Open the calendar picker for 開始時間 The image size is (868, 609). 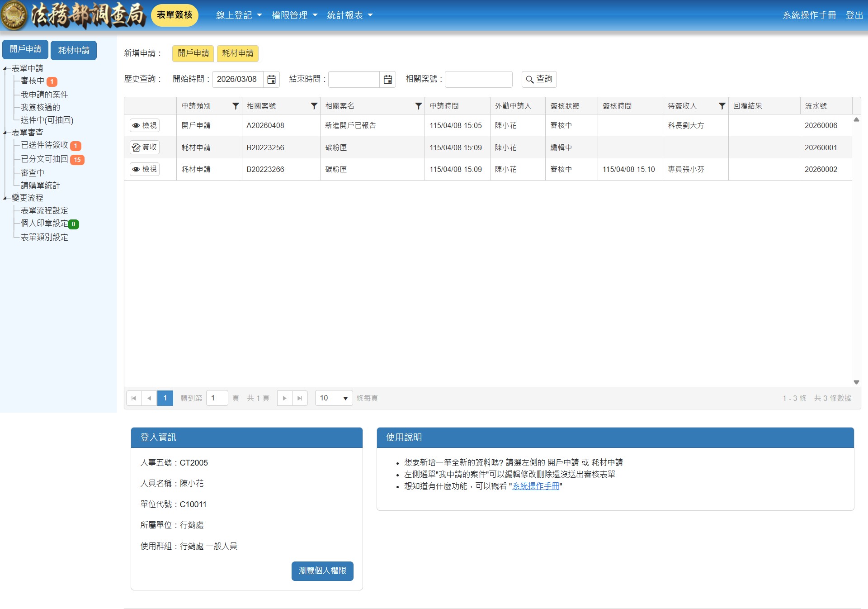click(x=272, y=79)
